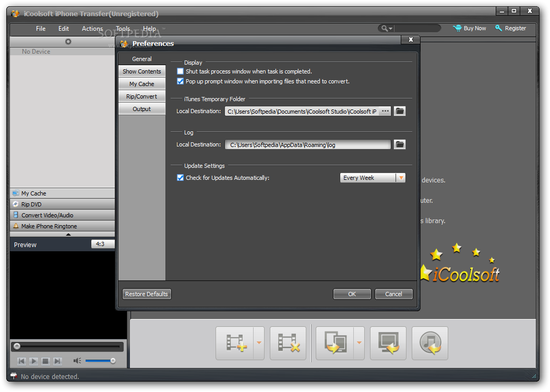550x392 pixels.
Task: Mute the preview with speaker icon
Action: (77, 361)
